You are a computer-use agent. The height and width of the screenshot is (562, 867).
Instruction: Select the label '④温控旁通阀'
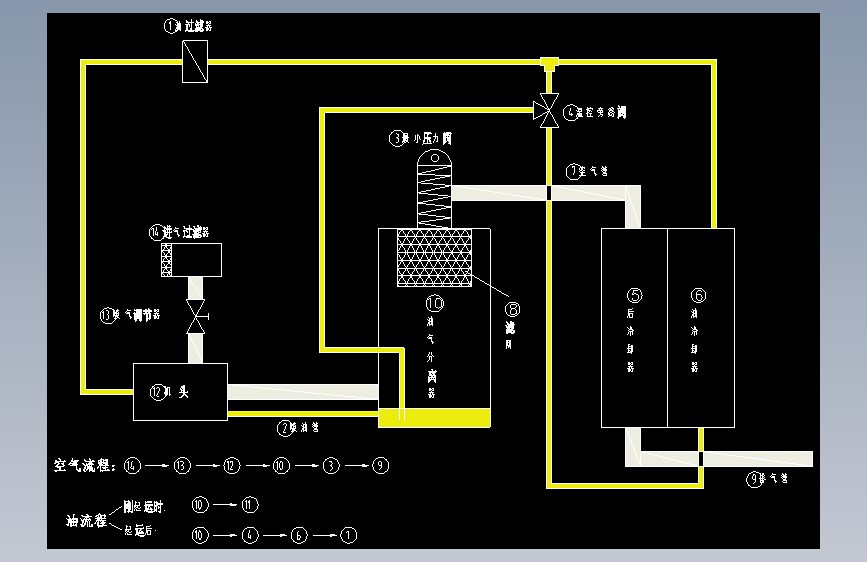[595, 112]
